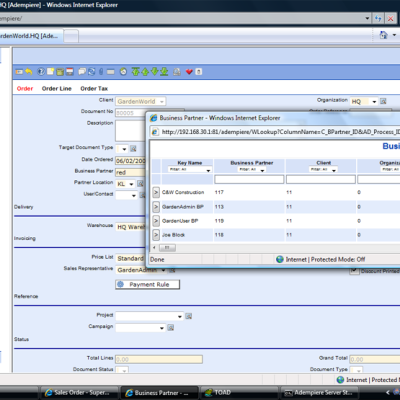This screenshot has height=400, width=400.
Task: Click the browser refresh button in address bar
Action: [378, 18]
